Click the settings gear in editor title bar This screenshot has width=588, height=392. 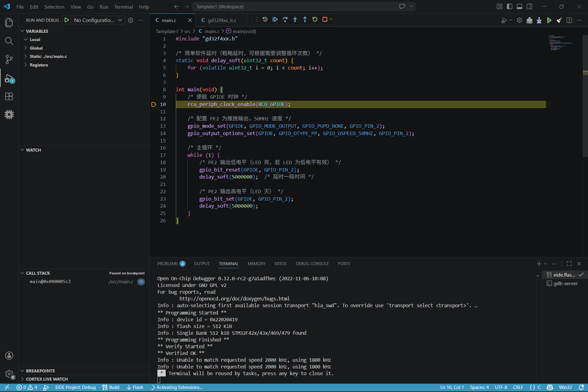pyautogui.click(x=519, y=20)
